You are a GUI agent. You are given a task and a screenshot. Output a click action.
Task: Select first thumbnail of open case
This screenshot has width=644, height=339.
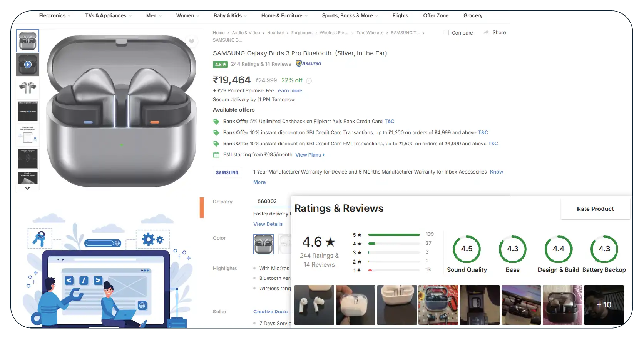(28, 41)
